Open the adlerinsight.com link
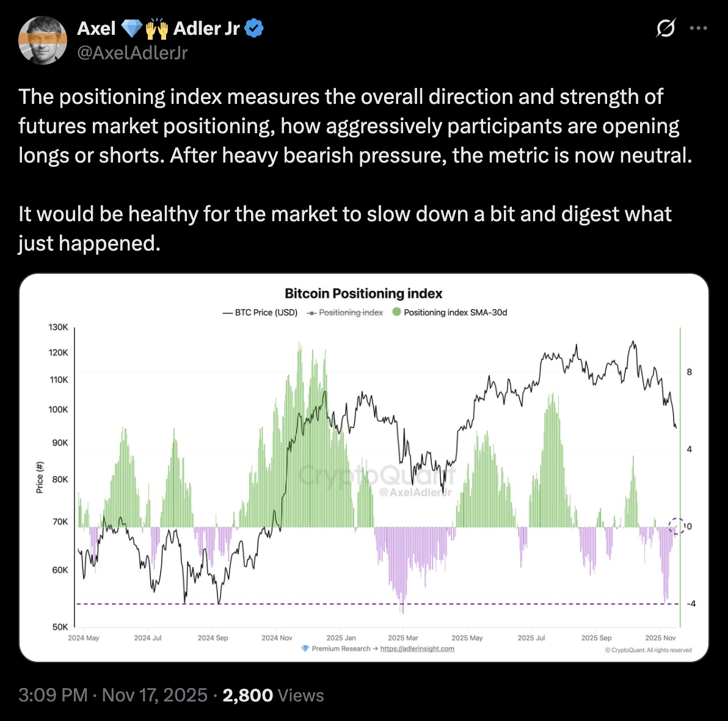 point(417,648)
